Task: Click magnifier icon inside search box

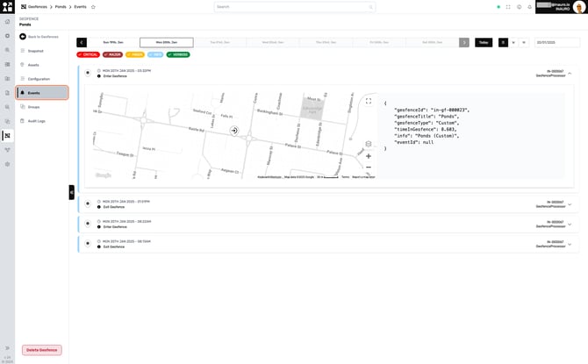Action: (370, 7)
